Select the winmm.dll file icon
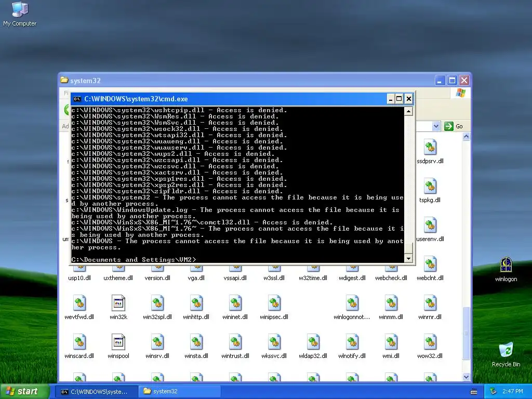 [x=391, y=303]
